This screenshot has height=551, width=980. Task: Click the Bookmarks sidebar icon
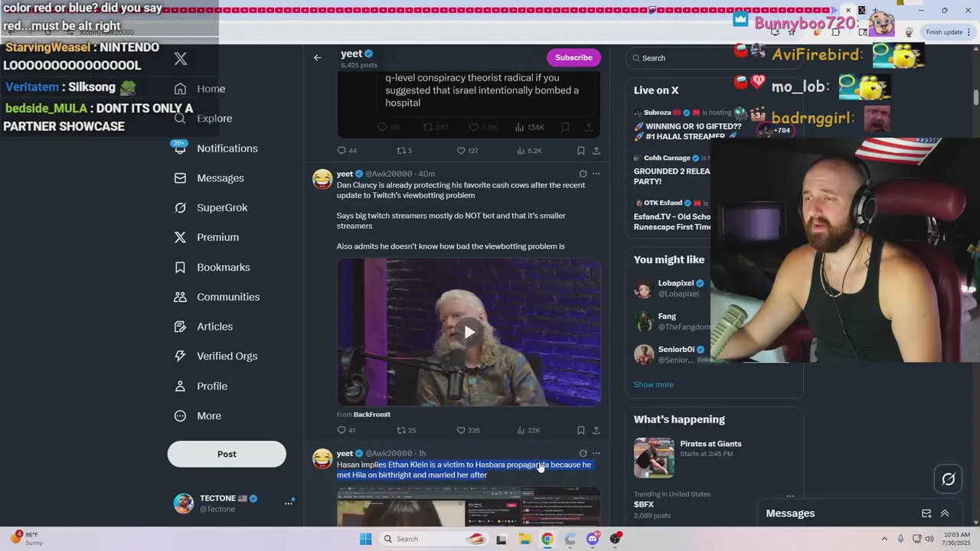coord(180,267)
